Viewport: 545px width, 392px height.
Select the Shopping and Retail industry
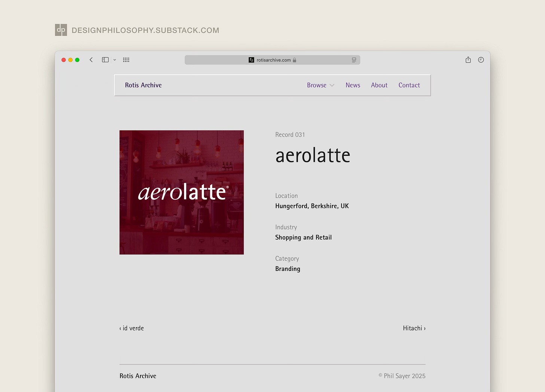click(x=303, y=238)
